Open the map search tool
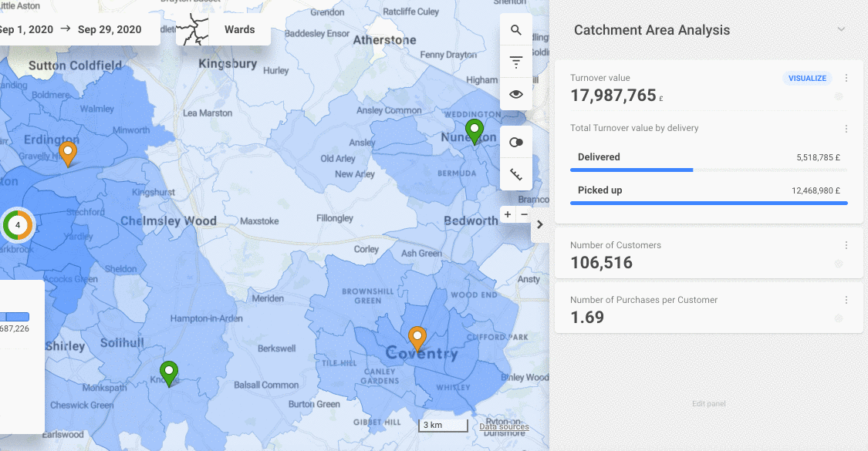 tap(516, 31)
